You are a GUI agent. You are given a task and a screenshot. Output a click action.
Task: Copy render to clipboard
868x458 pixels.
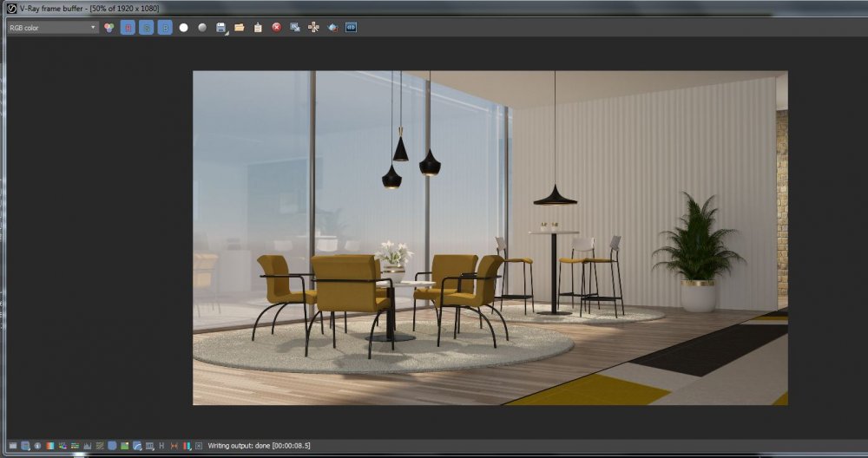point(258,28)
